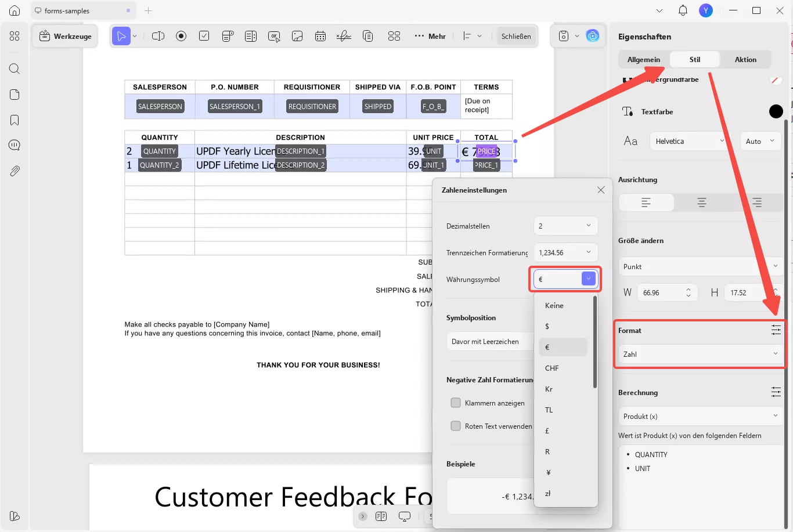Screen dimensions: 793x532
Task: Open the attachments paperclip icon
Action: [x=15, y=171]
